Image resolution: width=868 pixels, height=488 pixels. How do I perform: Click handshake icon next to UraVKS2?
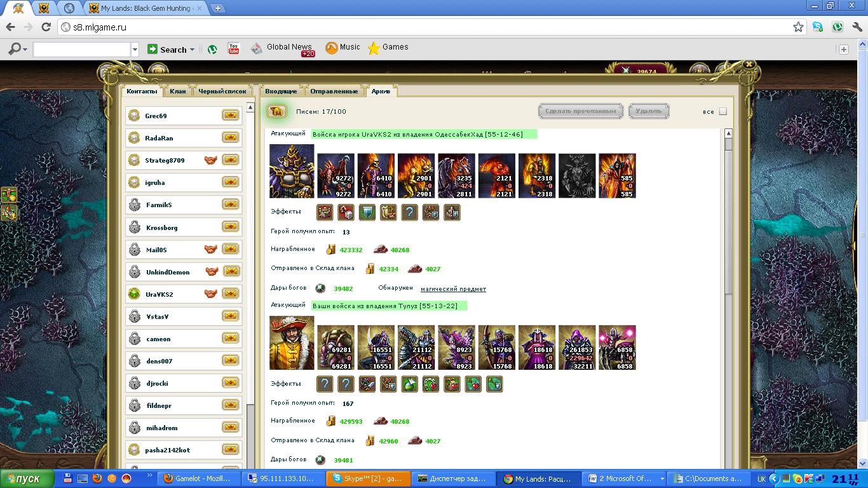[211, 294]
